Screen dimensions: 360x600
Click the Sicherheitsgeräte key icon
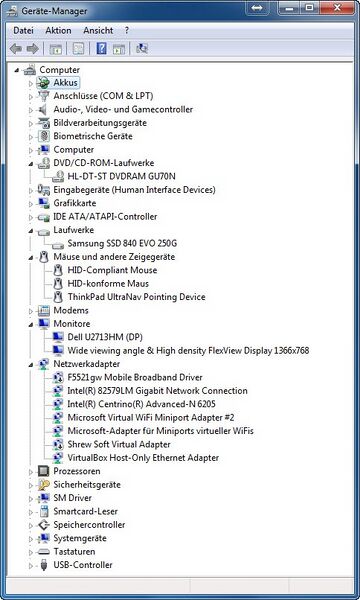tap(44, 484)
